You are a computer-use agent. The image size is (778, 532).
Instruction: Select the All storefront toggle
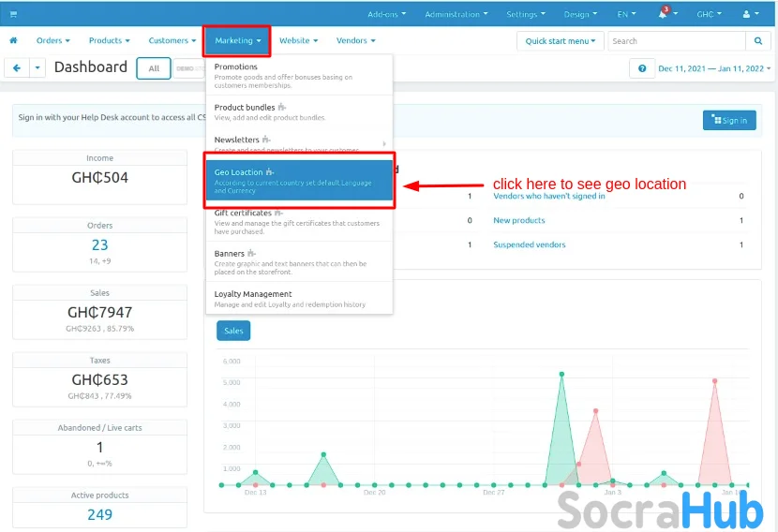click(x=154, y=68)
